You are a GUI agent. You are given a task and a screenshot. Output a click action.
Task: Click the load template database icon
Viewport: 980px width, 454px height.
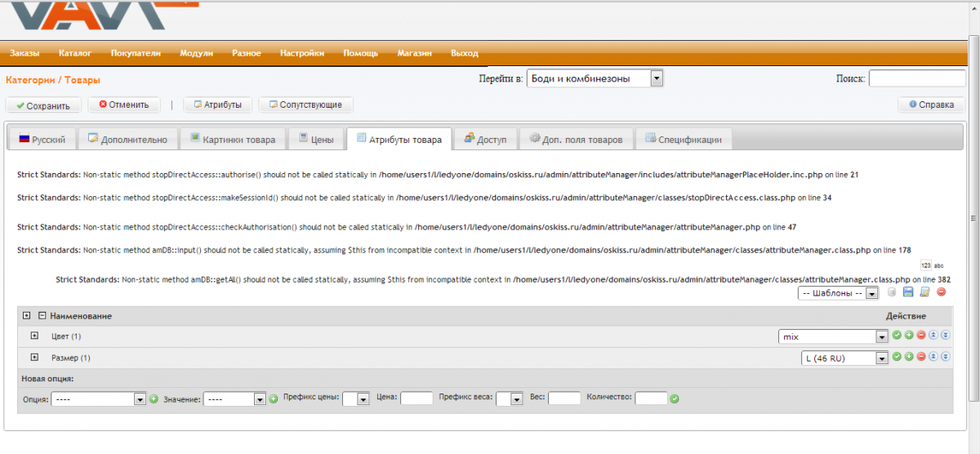(893, 292)
